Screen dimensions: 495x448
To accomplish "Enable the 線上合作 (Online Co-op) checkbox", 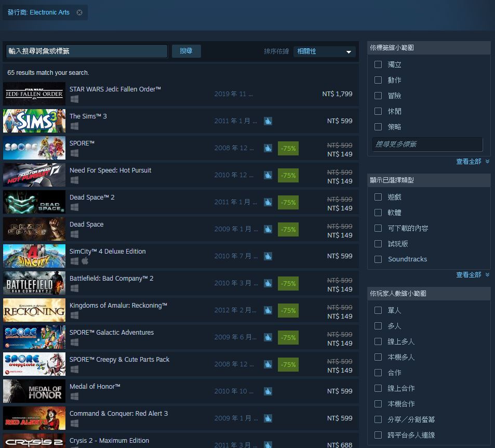I will pyautogui.click(x=378, y=388).
